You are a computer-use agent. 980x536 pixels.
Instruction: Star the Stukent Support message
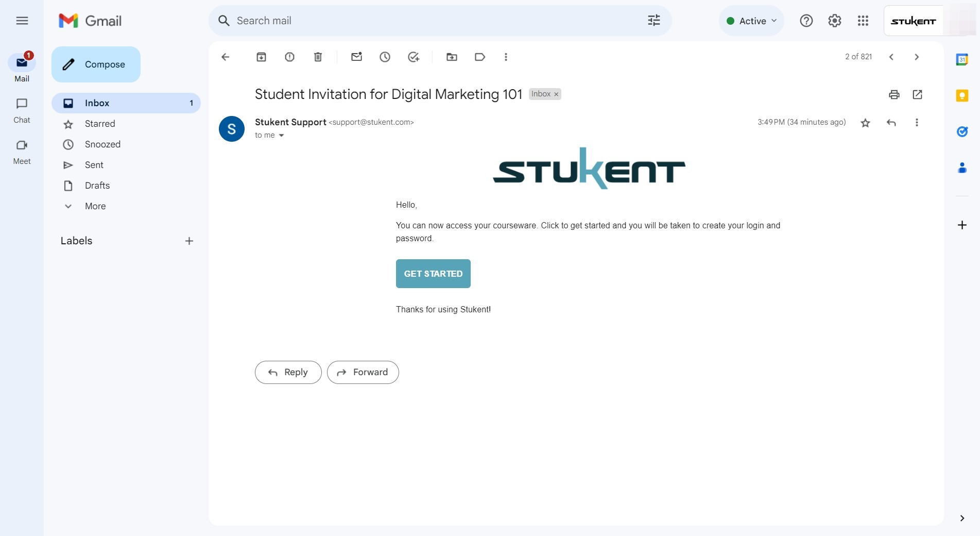866,123
